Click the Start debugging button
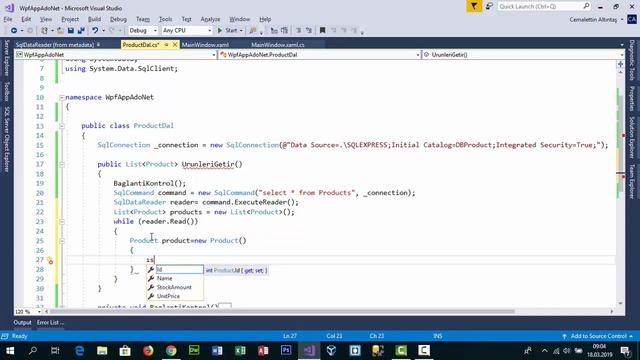Viewport: 640px width, 360px height. [x=227, y=31]
